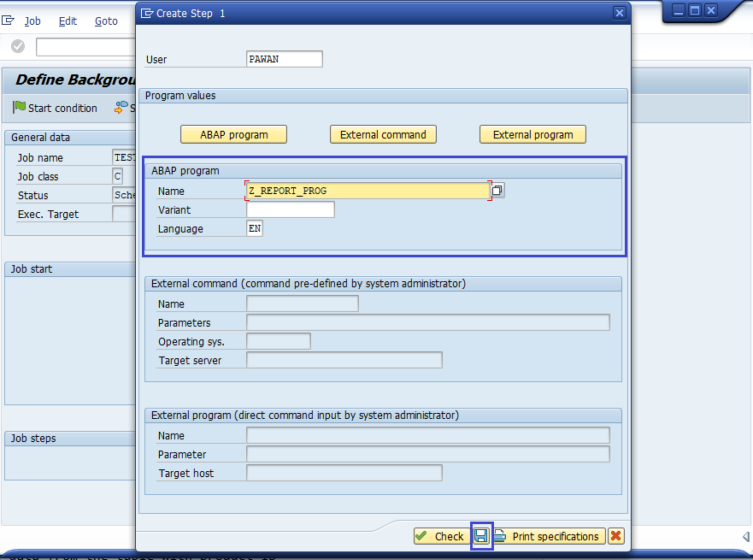Screen dimensions: 753x560
Task: Click the SAP window menu icon left of Job
Action: point(9,21)
